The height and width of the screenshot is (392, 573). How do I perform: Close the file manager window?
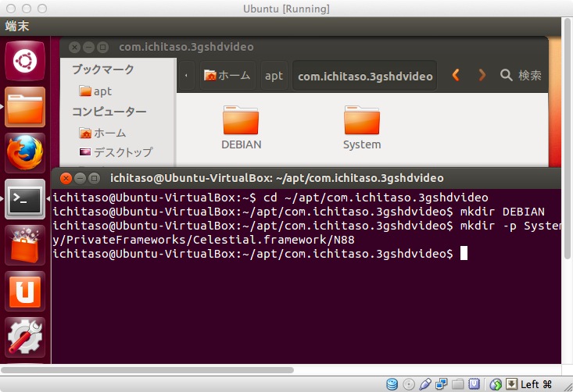coord(74,48)
